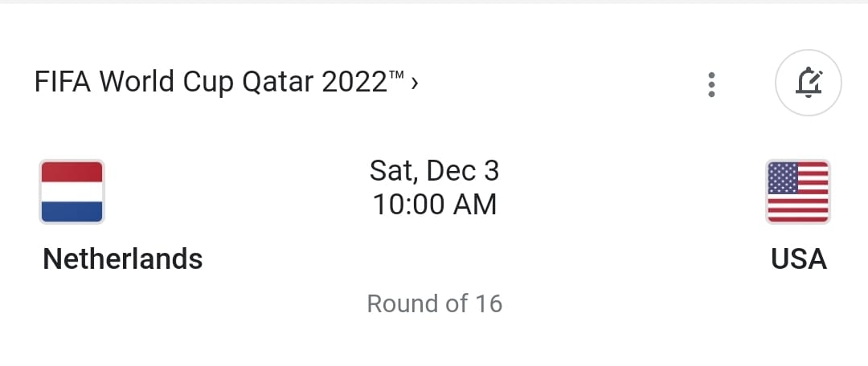Select the Netherlands team name
Viewport: 868px width, 366px height.
(x=122, y=258)
